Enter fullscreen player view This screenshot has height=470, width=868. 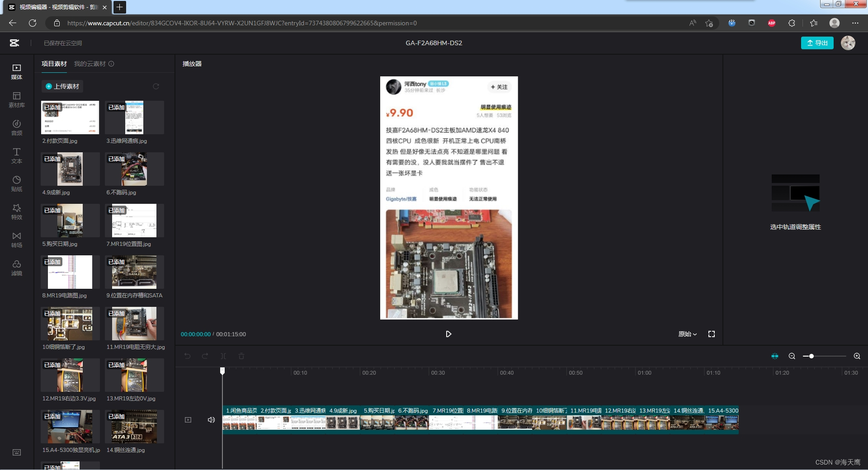click(x=712, y=334)
